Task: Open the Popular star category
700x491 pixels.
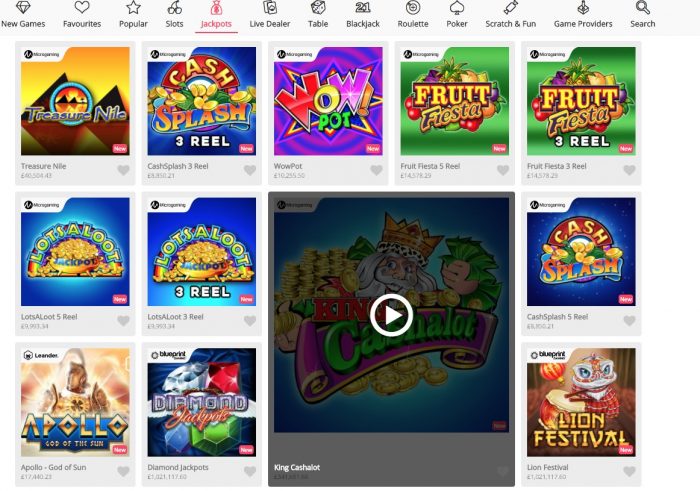Action: pos(133,15)
